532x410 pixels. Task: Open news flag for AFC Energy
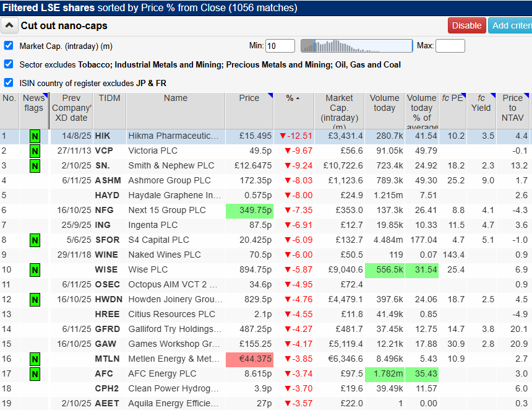35,374
